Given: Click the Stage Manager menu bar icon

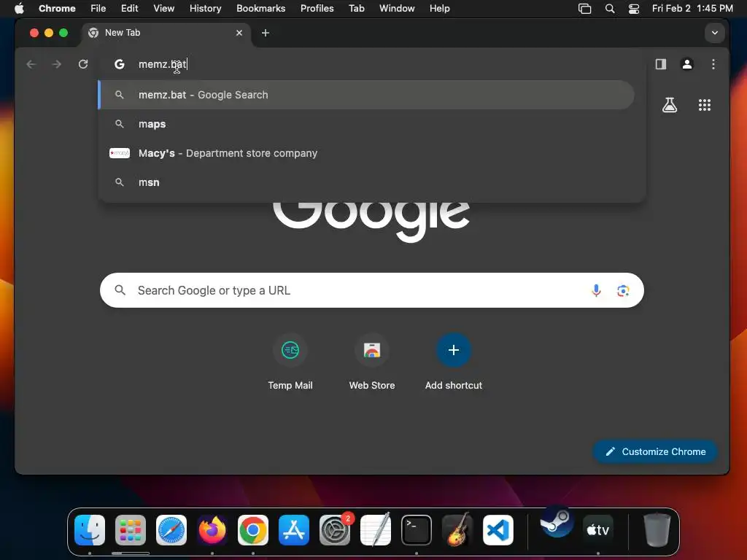Looking at the screenshot, I should pos(584,9).
